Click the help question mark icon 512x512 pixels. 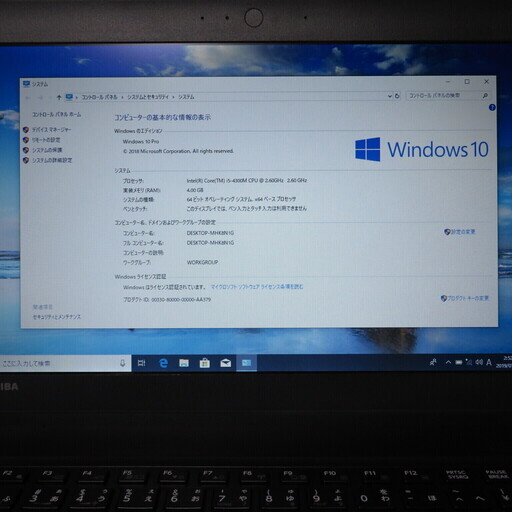(492, 107)
